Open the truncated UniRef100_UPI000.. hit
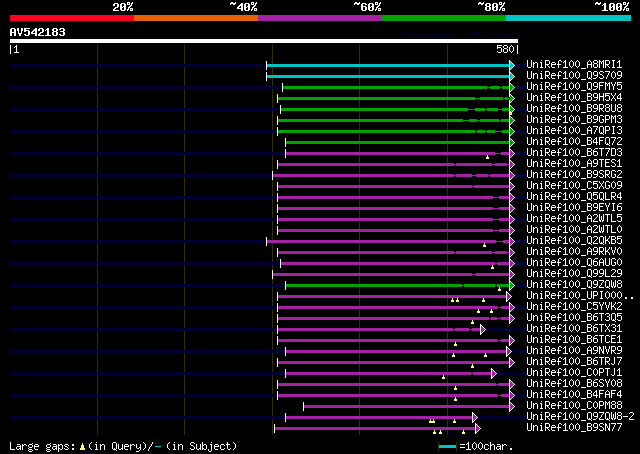The image size is (640, 454). point(579,296)
